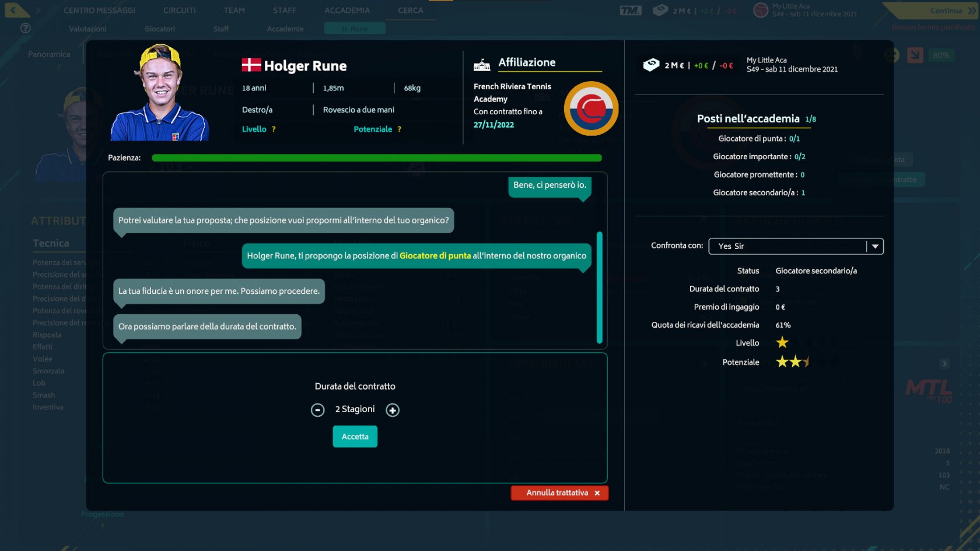Open the help question mark icon
980x551 pixels.
tap(25, 28)
